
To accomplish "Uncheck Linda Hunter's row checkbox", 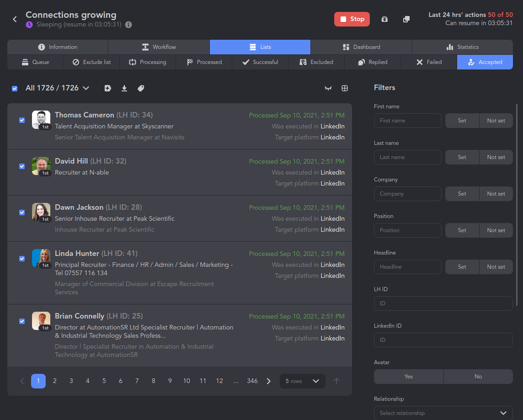I will 21,258.
